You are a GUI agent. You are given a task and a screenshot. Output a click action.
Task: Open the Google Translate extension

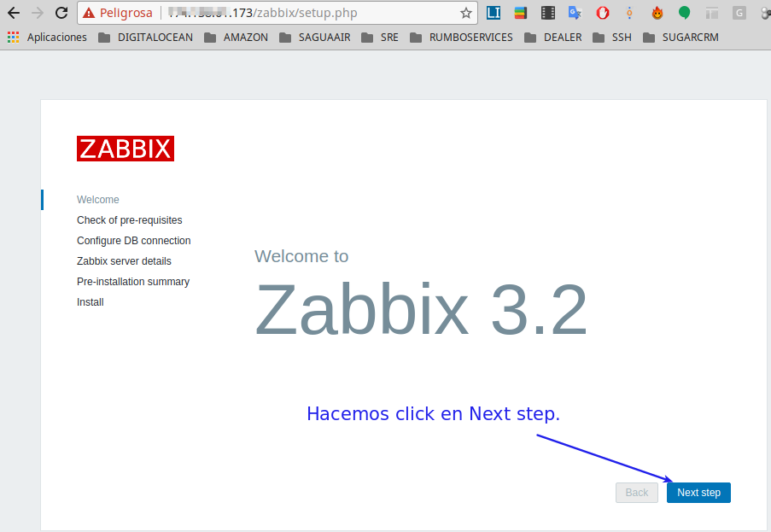click(575, 13)
